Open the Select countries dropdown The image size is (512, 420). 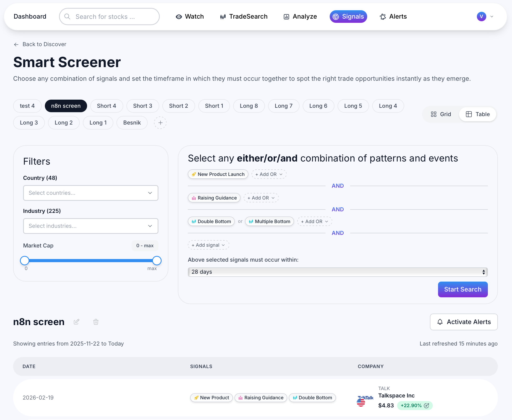pyautogui.click(x=90, y=193)
